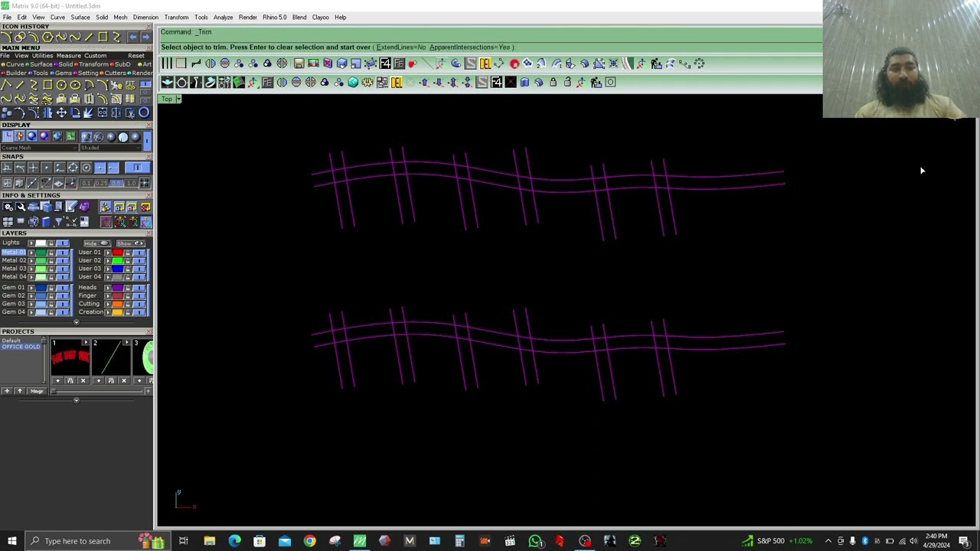The height and width of the screenshot is (551, 980).
Task: Toggle visibility of Cutting layer
Action: (x=139, y=304)
